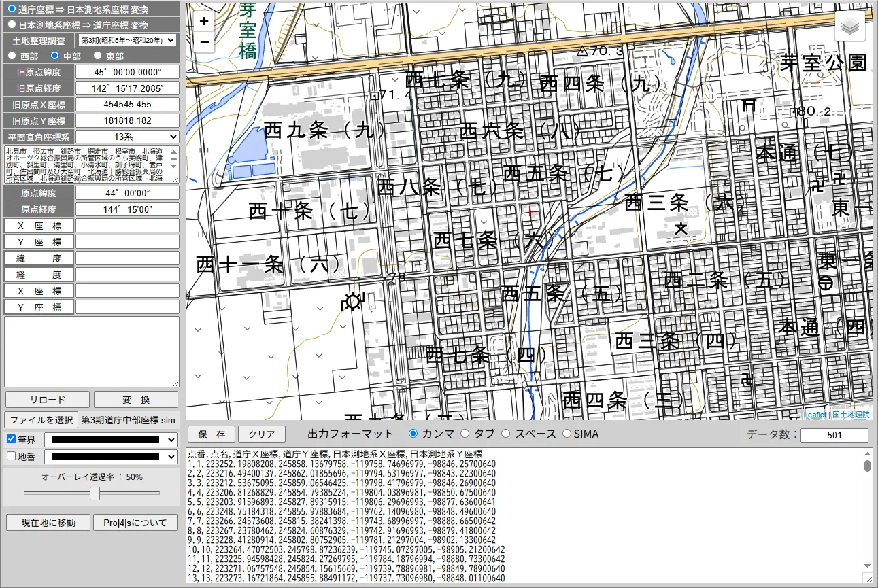This screenshot has height=588, width=878.
Task: Click the 西九条（九） map label
Action: pyautogui.click(x=326, y=130)
